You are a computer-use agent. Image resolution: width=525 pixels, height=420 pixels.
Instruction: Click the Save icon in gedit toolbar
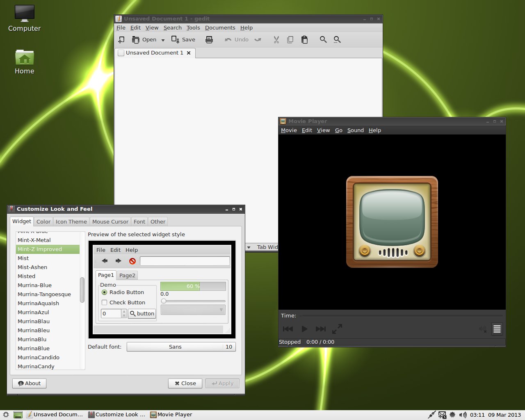pos(183,39)
